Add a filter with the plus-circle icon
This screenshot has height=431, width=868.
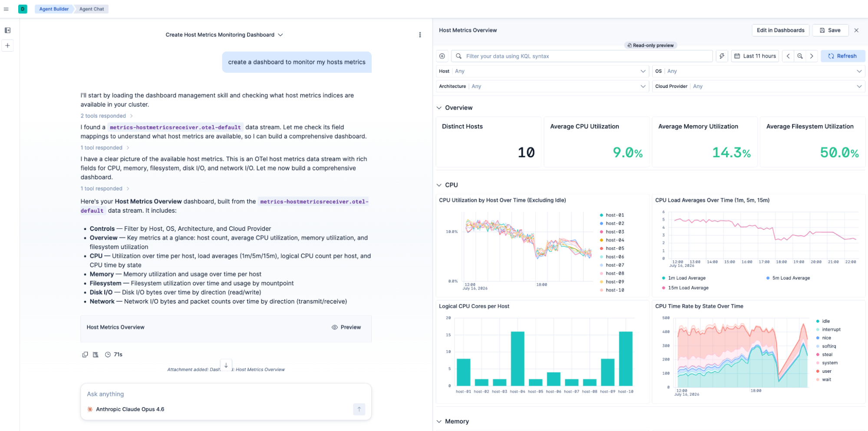click(x=442, y=56)
